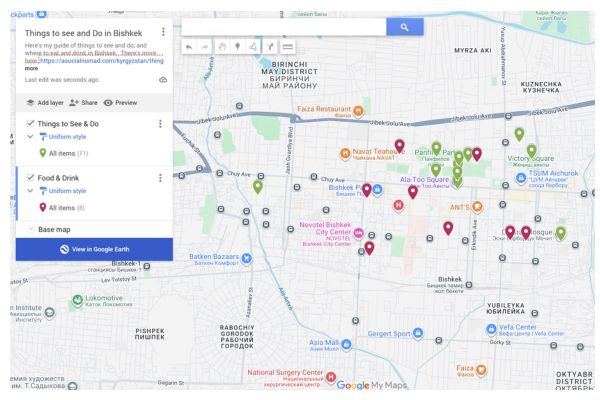The height and width of the screenshot is (400, 600).
Task: Click Faiza orange icon near bottom of map
Action: (481, 370)
